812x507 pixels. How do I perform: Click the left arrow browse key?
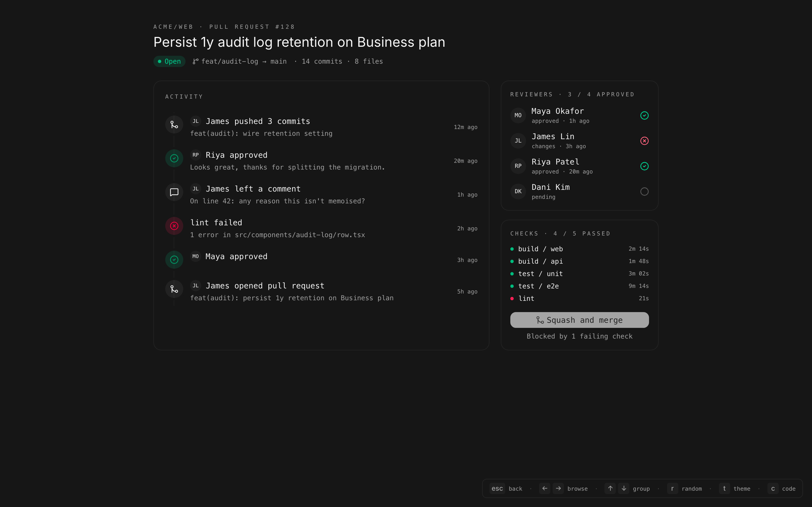click(545, 488)
